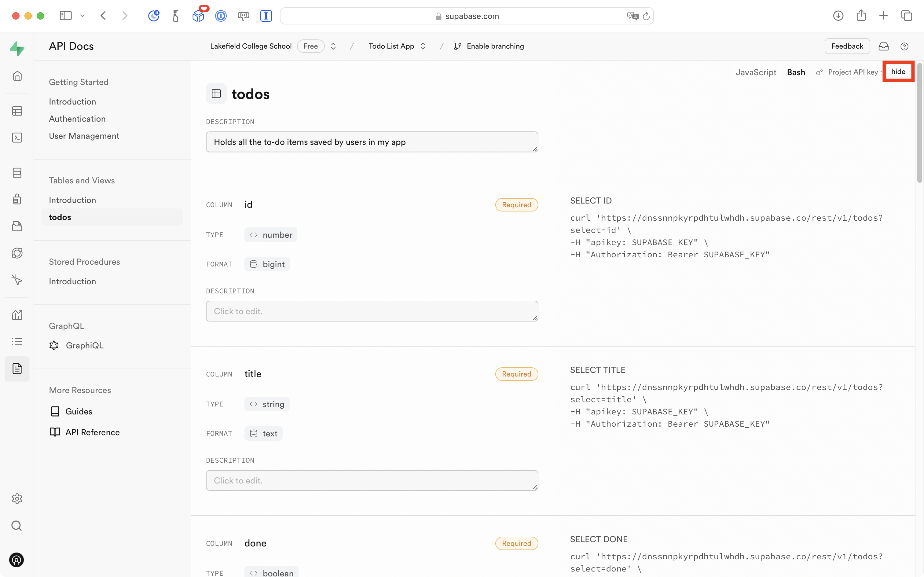
Task: Open the Logs list icon in sidebar
Action: [x=17, y=342]
